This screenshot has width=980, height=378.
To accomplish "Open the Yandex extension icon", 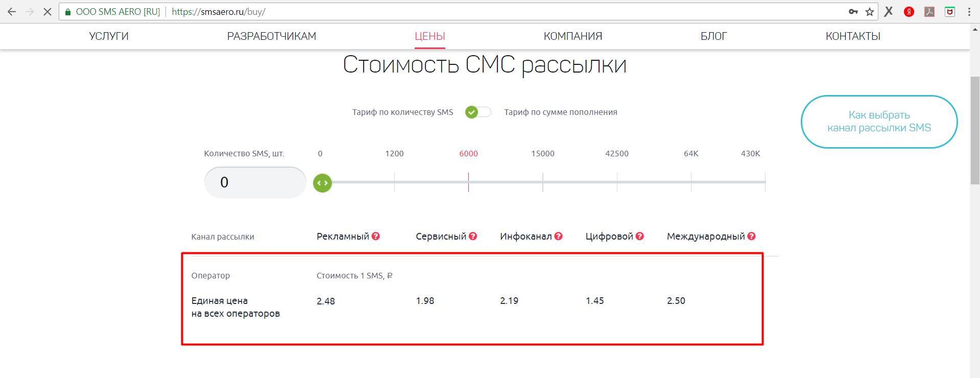I will (909, 12).
